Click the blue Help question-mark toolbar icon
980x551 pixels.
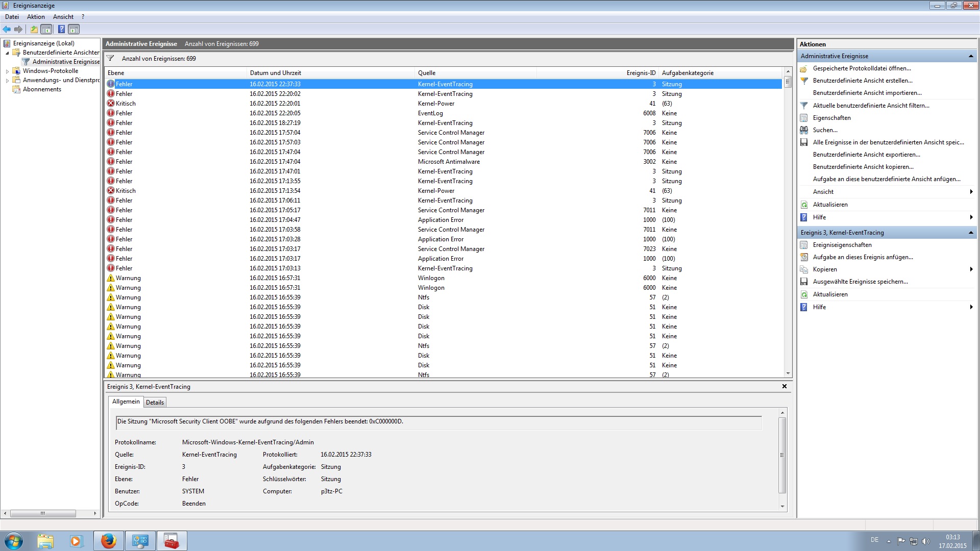tap(61, 29)
